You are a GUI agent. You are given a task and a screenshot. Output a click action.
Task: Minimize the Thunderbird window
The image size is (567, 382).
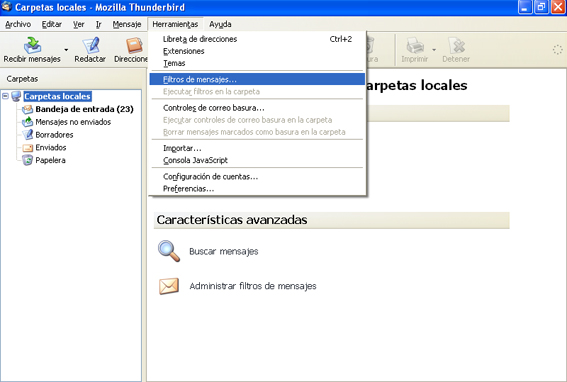coord(524,7)
